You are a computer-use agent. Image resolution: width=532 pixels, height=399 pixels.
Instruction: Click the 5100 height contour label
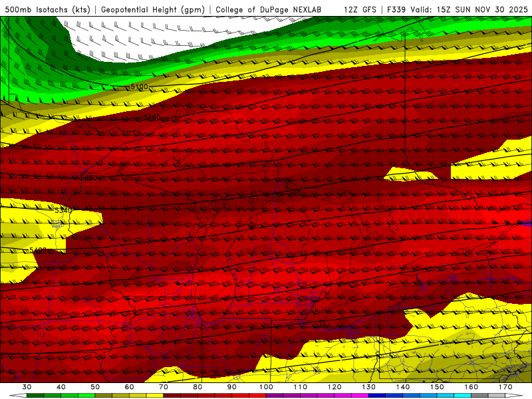(139, 87)
